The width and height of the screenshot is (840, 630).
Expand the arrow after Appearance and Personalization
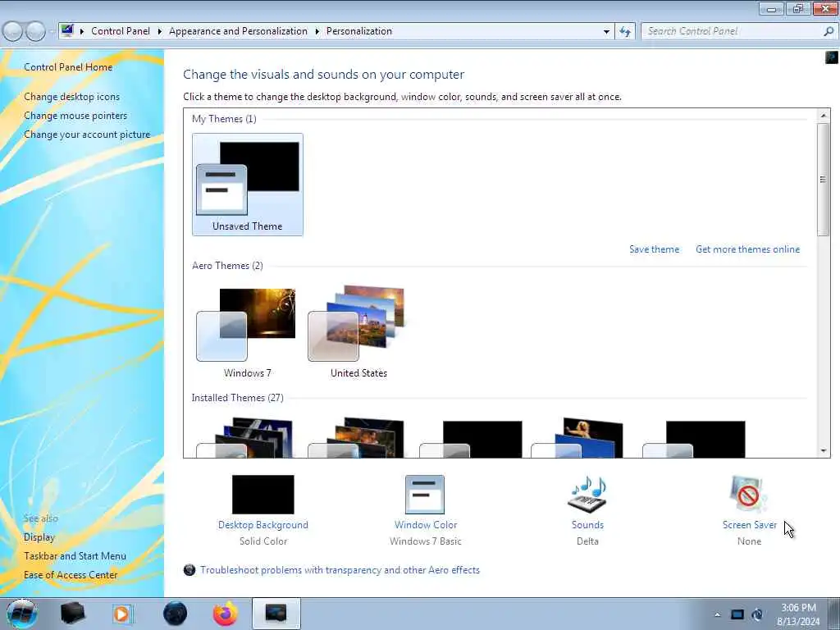coord(317,32)
